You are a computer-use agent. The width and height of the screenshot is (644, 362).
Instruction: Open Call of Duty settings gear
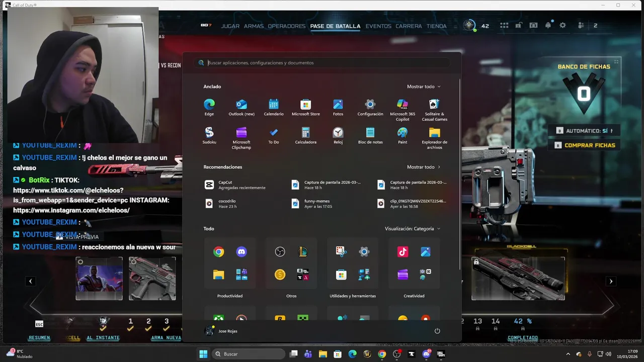click(x=562, y=26)
